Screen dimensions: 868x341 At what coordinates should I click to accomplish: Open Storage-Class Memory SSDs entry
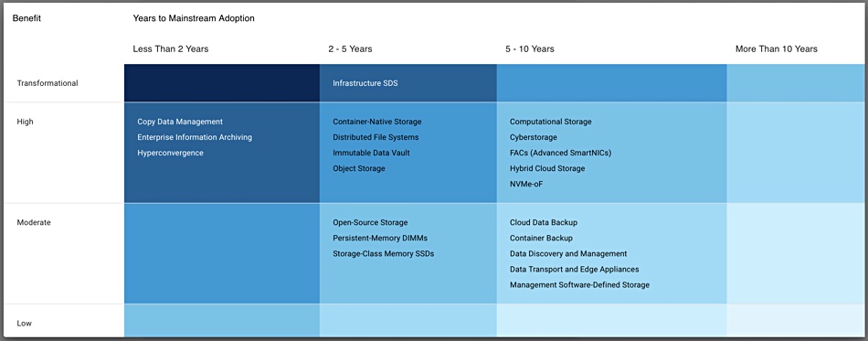(384, 253)
